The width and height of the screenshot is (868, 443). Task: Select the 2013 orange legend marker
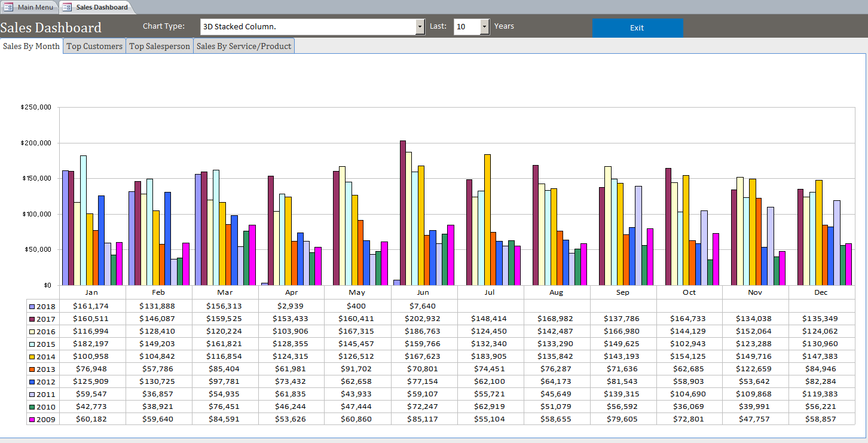(x=32, y=369)
